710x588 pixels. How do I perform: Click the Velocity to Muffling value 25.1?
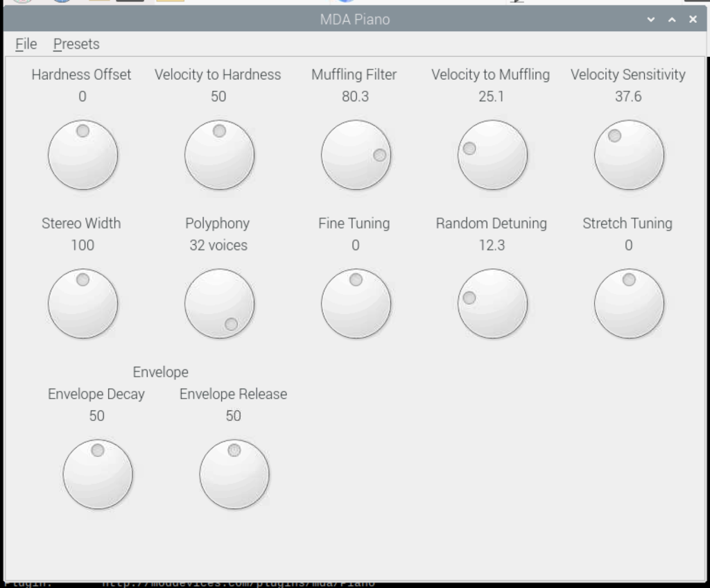(492, 96)
